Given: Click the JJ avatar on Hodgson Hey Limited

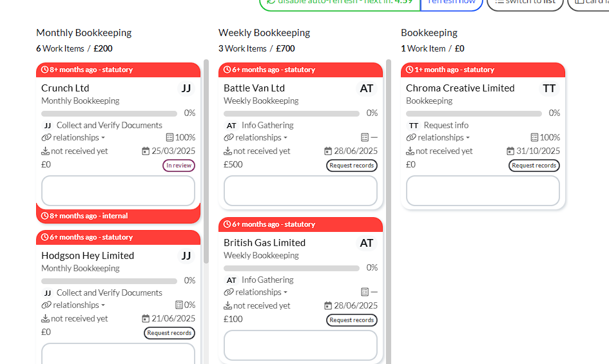Looking at the screenshot, I should point(186,256).
